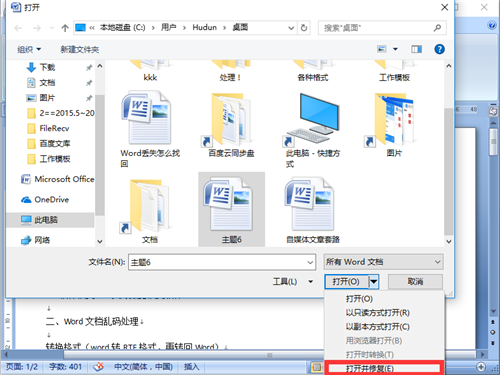Click the 文件名 input field

[x=217, y=262]
